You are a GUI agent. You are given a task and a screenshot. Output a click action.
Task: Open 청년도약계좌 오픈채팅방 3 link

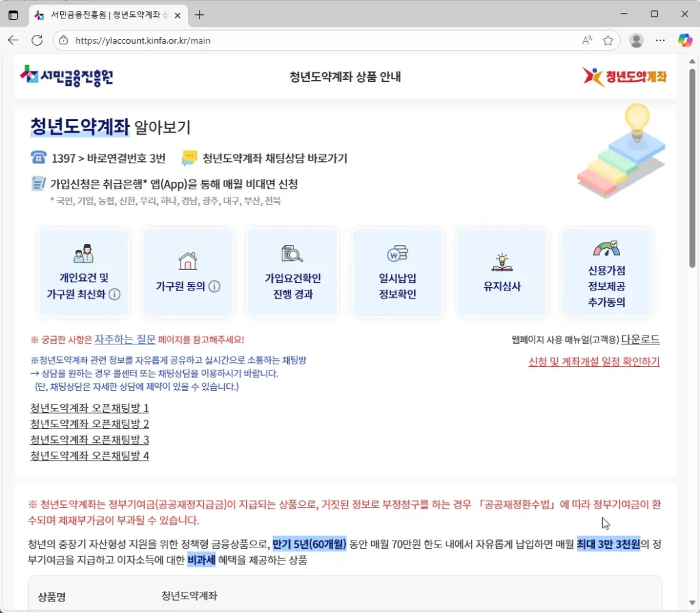pos(90,439)
